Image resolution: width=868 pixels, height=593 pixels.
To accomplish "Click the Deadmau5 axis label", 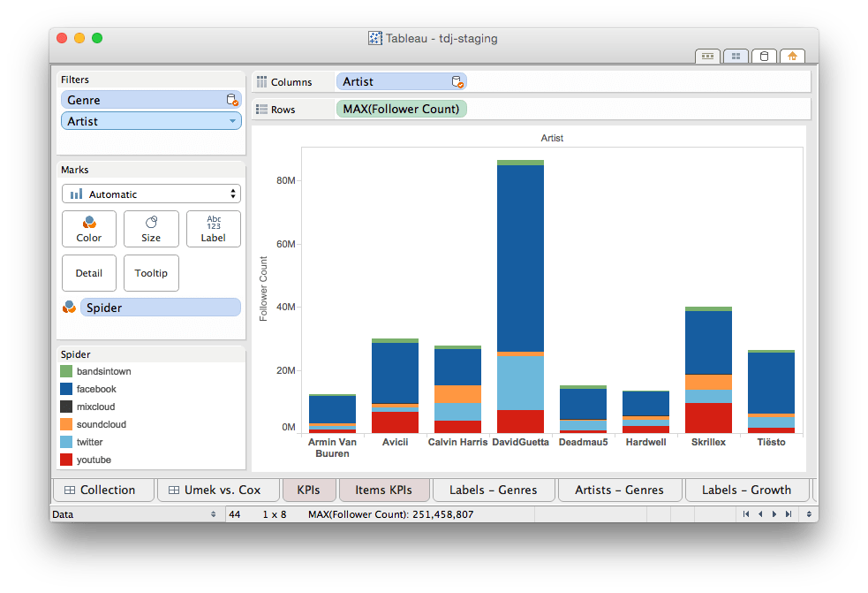I will [x=584, y=442].
